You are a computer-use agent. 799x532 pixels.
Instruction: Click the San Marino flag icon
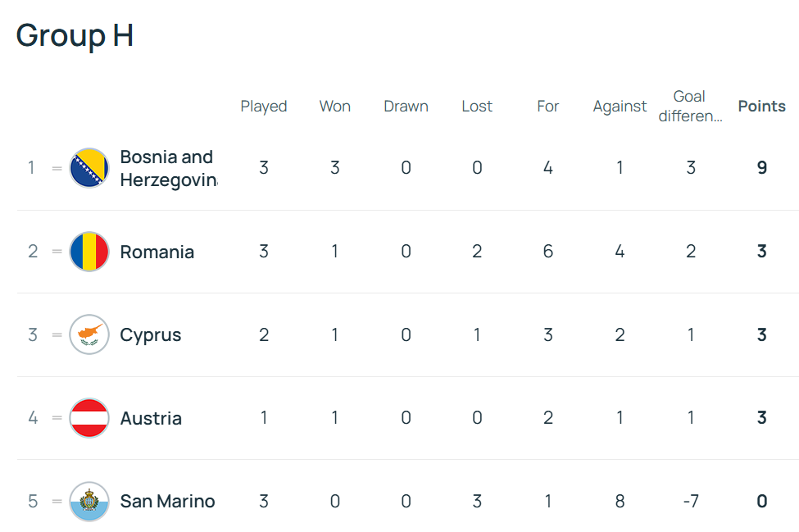89,502
